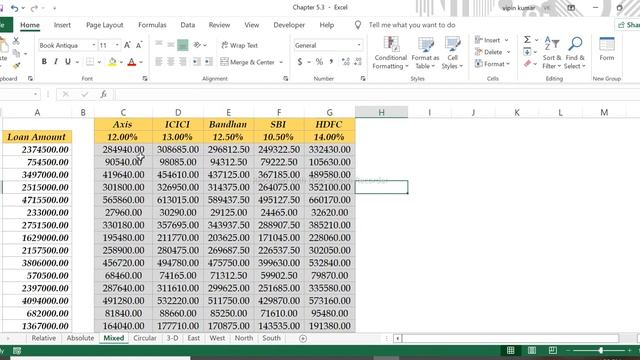Open Sort & Filter menu
The width and height of the screenshot is (640, 360).
[552, 53]
